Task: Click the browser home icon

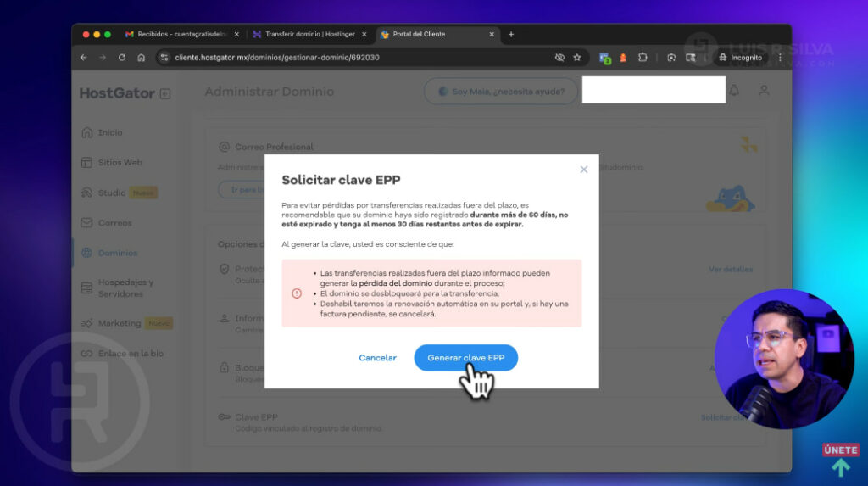Action: pos(142,57)
